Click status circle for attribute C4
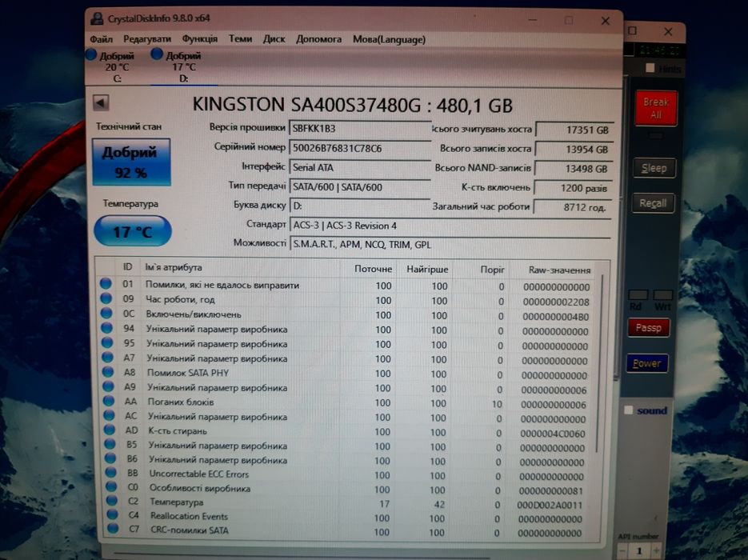This screenshot has height=560, width=748. click(113, 514)
